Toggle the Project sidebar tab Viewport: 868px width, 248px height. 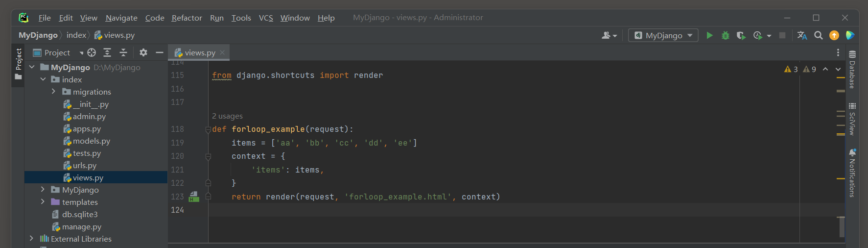[18, 64]
